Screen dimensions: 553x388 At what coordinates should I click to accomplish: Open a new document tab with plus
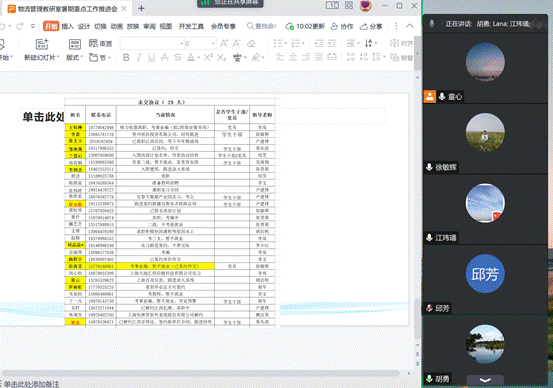point(141,8)
